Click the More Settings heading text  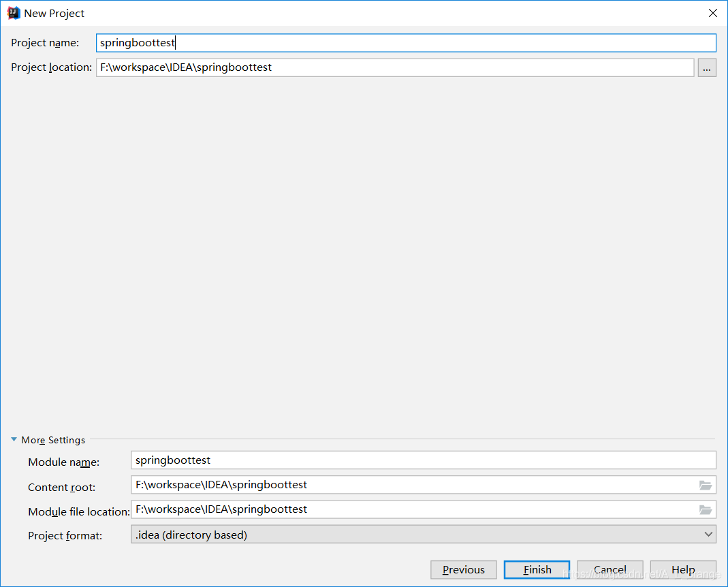click(x=53, y=440)
